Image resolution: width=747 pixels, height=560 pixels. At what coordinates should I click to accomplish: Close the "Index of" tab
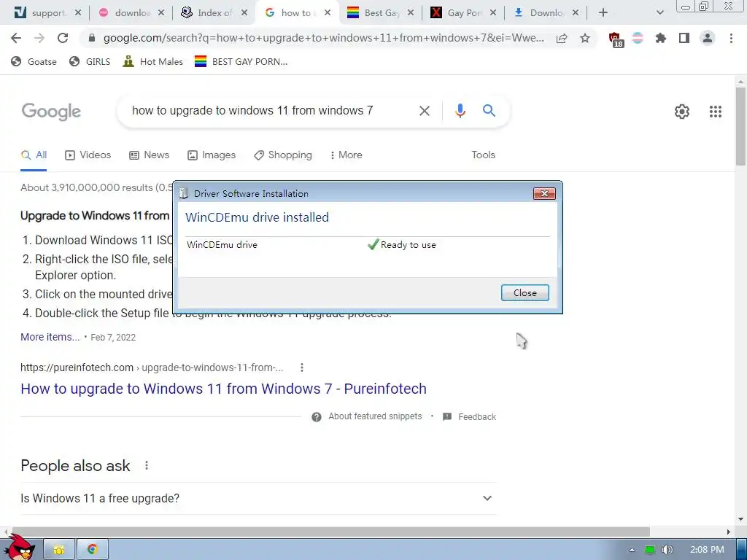244,13
